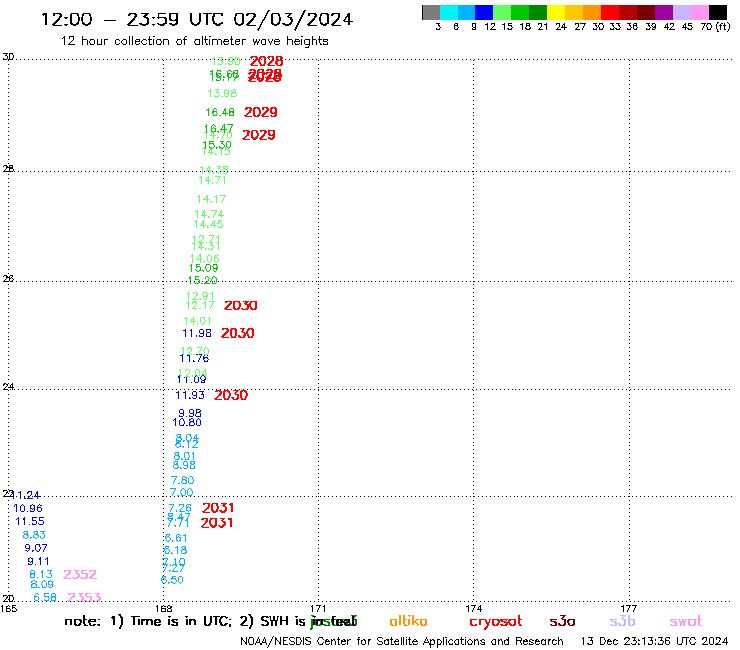Select the lavender legend swatch

[x=681, y=12]
